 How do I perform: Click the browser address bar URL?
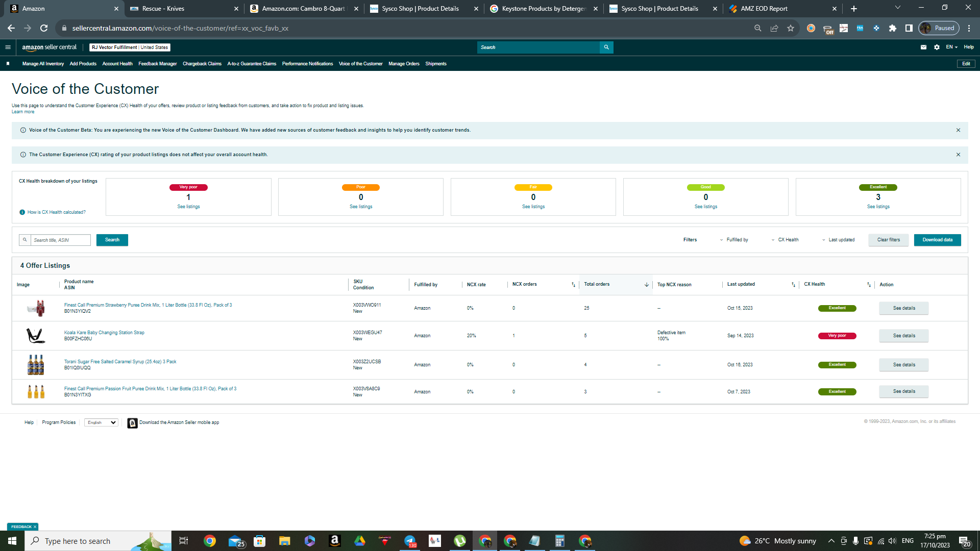click(180, 28)
